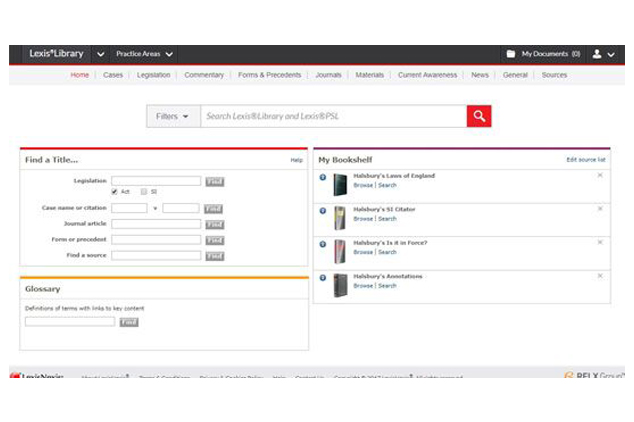Image resolution: width=634 pixels, height=422 pixels.
Task: Open Halsbury's Is it in Force book thumbnail
Action: [340, 251]
